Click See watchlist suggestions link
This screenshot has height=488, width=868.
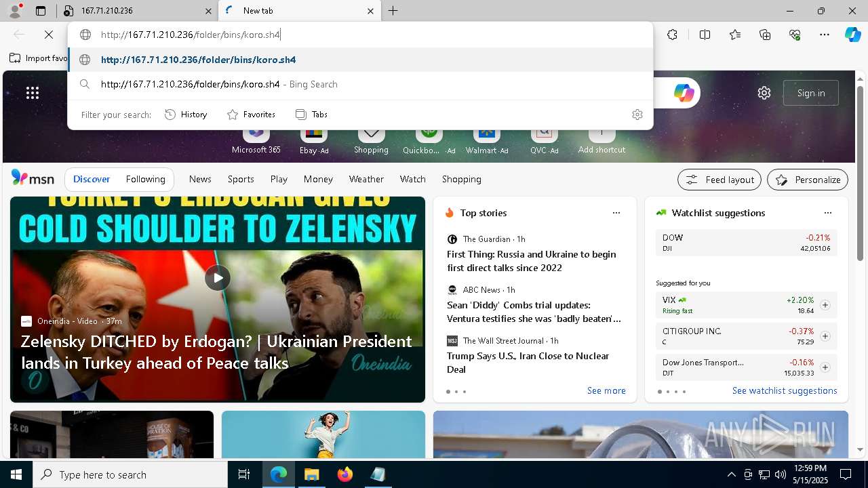[785, 390]
